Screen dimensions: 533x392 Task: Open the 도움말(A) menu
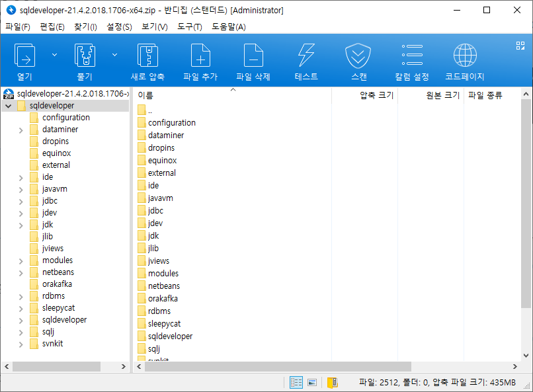[x=228, y=27]
